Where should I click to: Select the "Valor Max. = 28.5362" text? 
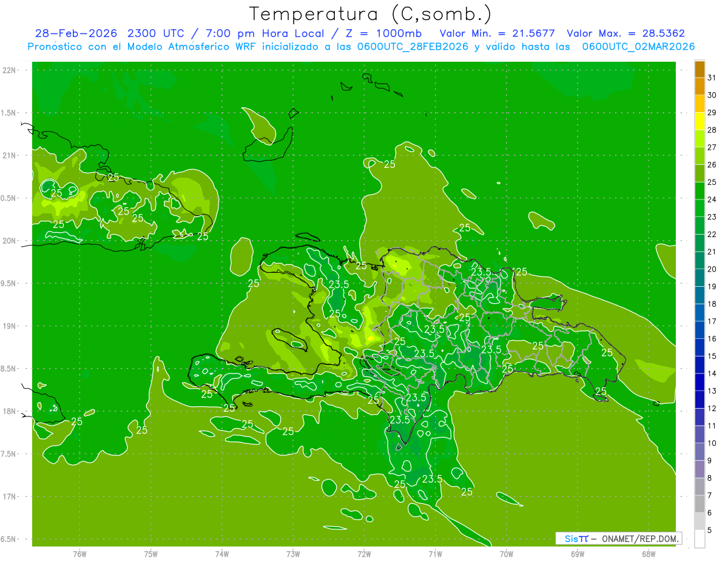tap(625, 33)
